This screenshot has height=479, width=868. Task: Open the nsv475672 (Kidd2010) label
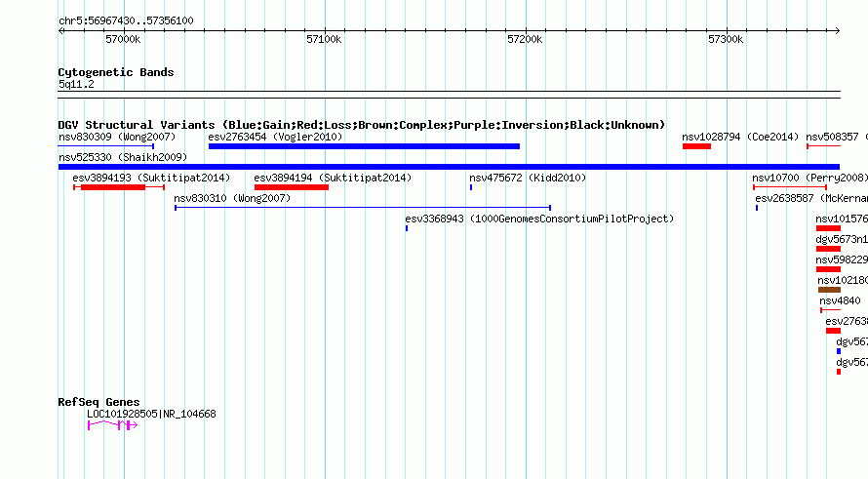click(x=528, y=178)
